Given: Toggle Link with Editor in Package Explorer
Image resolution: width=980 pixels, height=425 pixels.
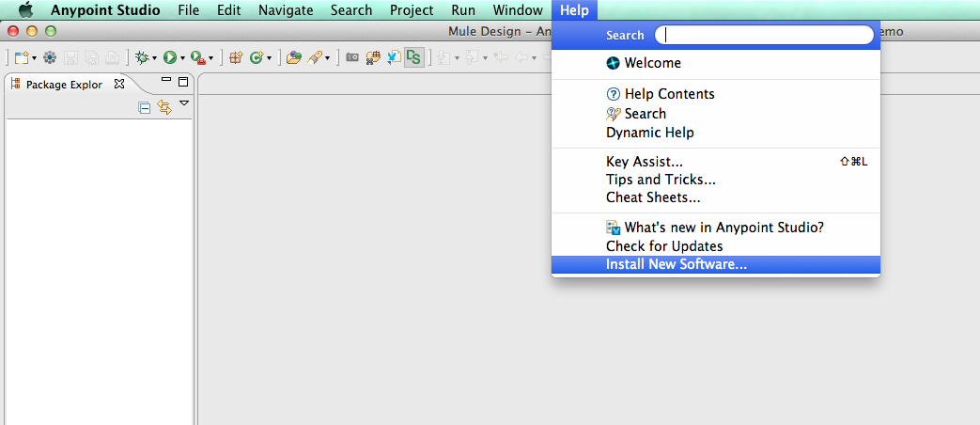Looking at the screenshot, I should (x=164, y=108).
